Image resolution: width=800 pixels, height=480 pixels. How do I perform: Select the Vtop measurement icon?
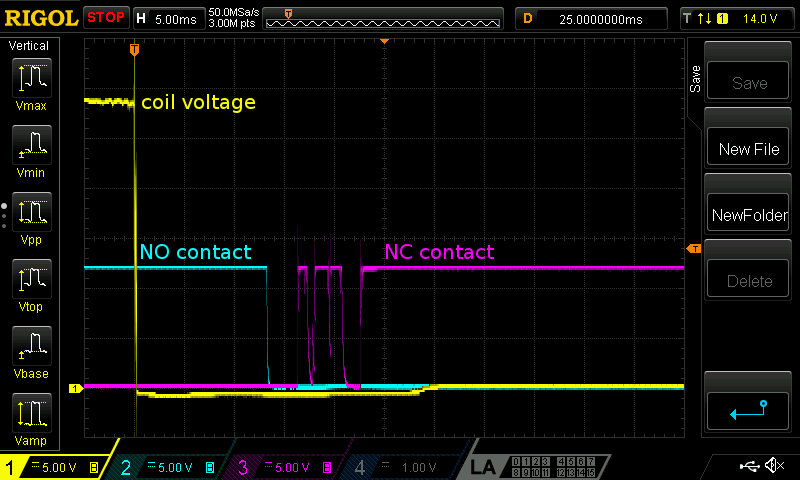(x=31, y=279)
